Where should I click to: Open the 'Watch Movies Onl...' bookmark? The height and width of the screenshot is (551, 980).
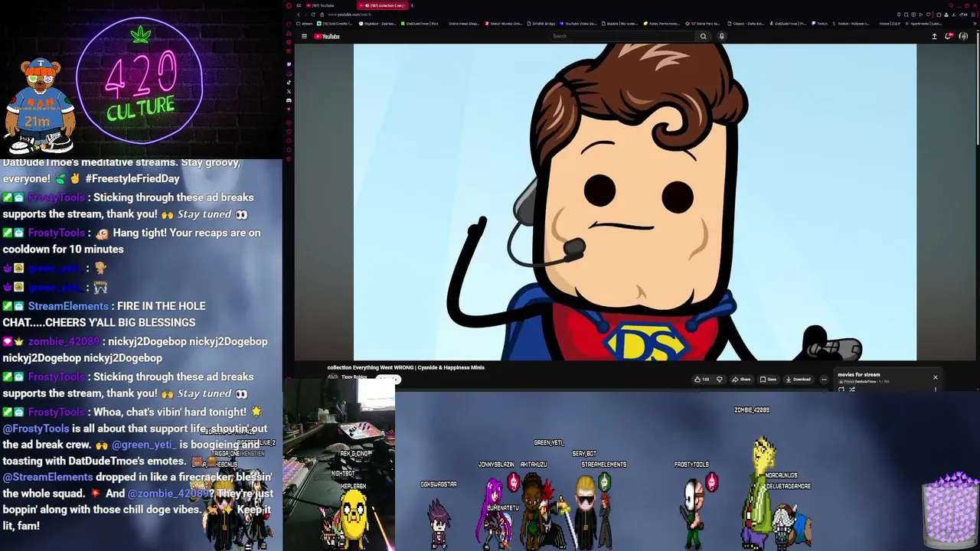pos(504,24)
